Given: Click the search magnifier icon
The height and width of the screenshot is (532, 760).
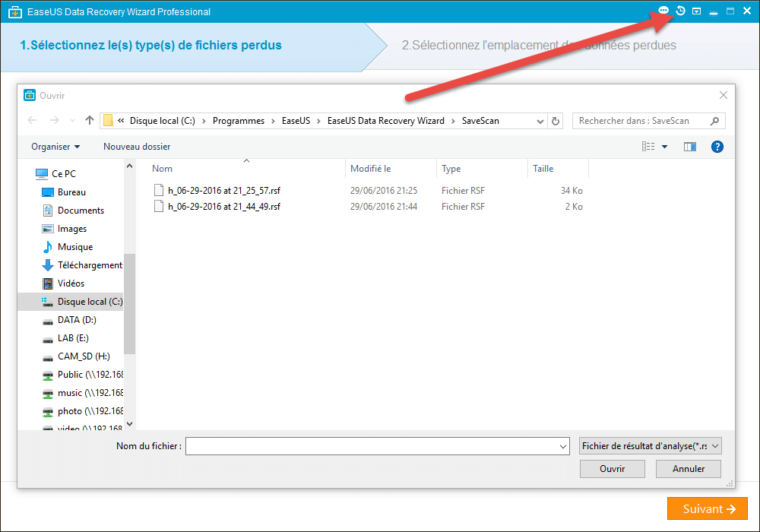Looking at the screenshot, I should point(714,121).
